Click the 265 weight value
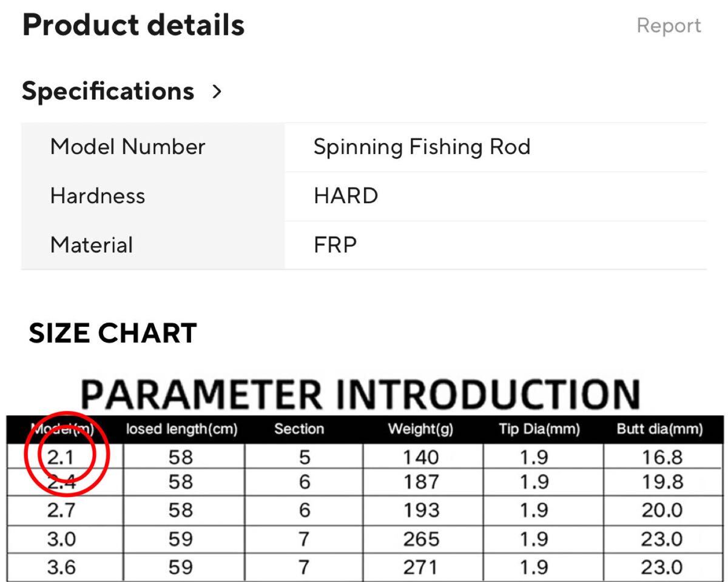Screen dimensions: 728x582 (421, 539)
